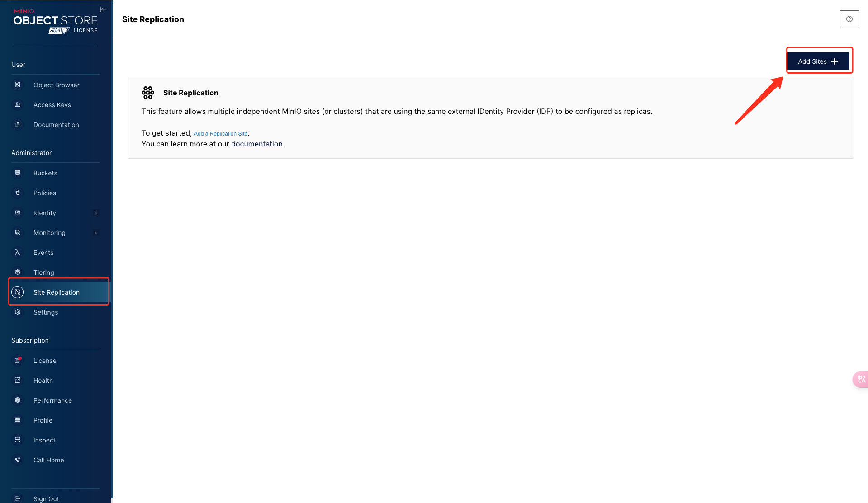Click the Settings gear icon
The width and height of the screenshot is (868, 503).
(18, 312)
